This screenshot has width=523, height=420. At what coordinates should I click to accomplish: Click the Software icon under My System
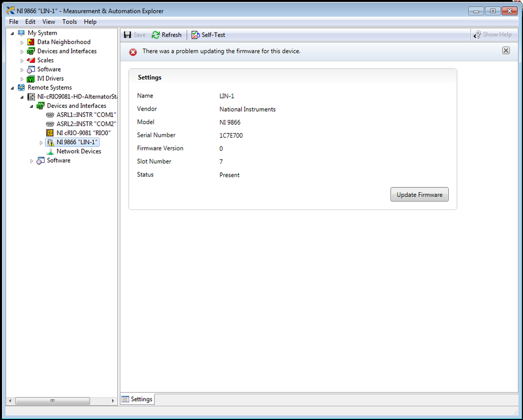point(31,69)
